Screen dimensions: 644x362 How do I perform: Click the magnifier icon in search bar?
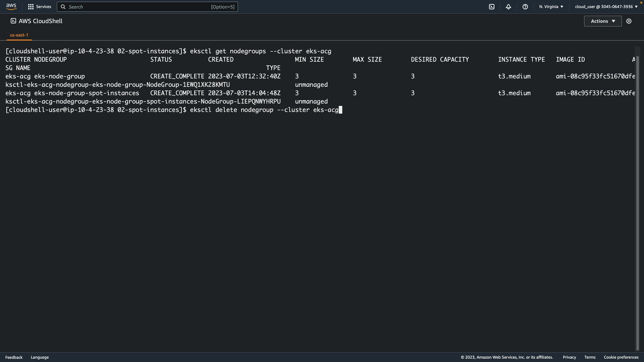click(63, 7)
